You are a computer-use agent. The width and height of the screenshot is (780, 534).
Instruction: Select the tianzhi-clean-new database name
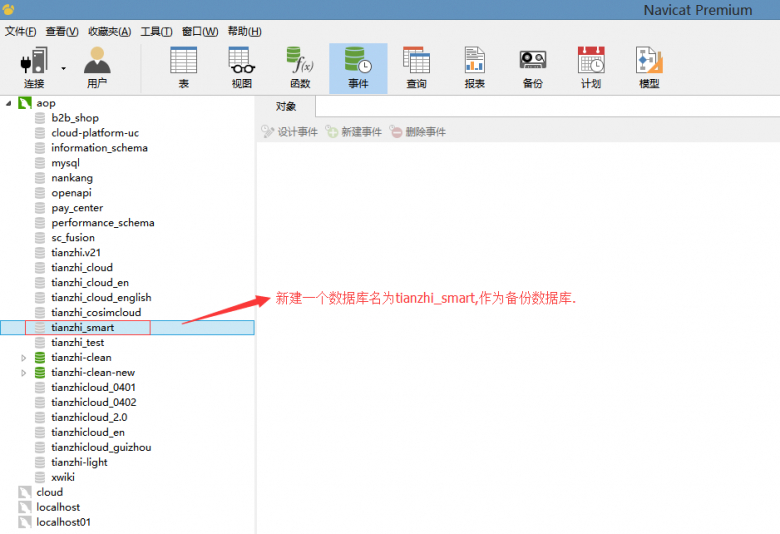[93, 372]
